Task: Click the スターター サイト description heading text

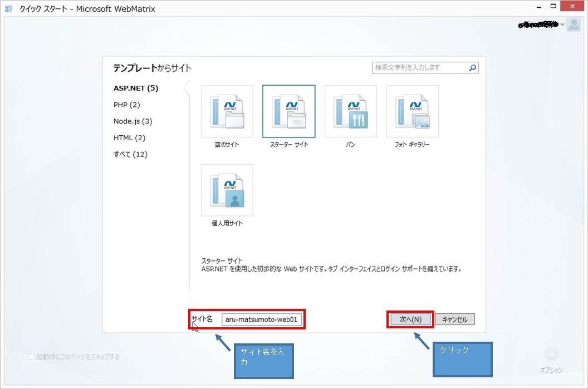Action: 222,260
